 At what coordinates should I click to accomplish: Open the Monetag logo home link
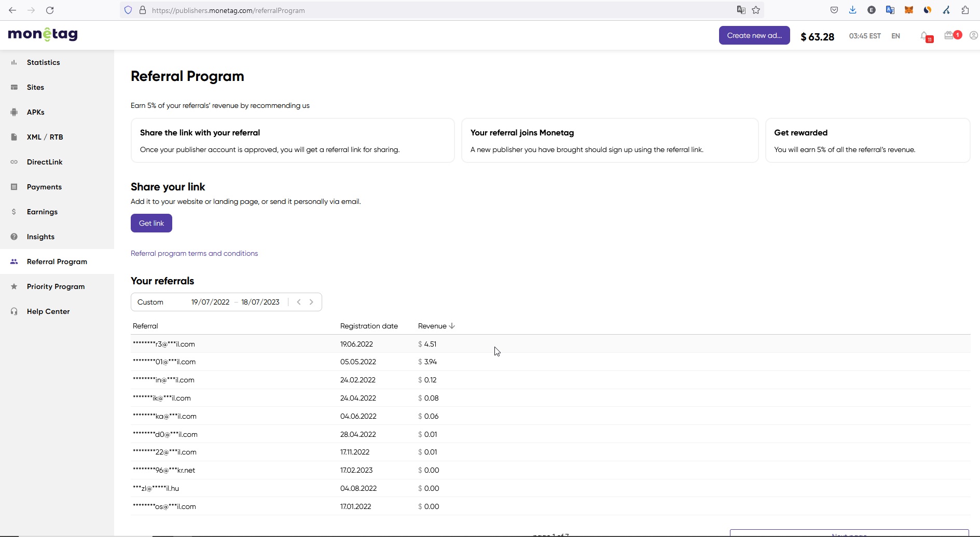(x=43, y=34)
